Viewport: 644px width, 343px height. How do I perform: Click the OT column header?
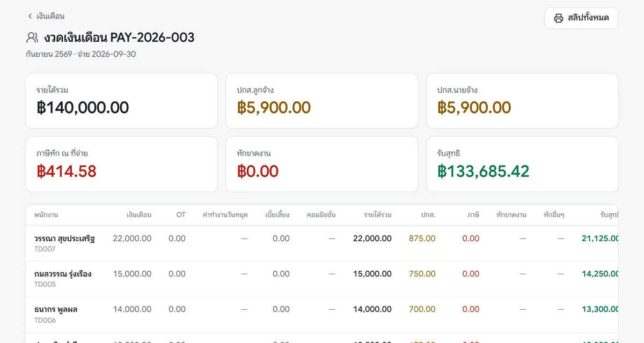click(181, 215)
